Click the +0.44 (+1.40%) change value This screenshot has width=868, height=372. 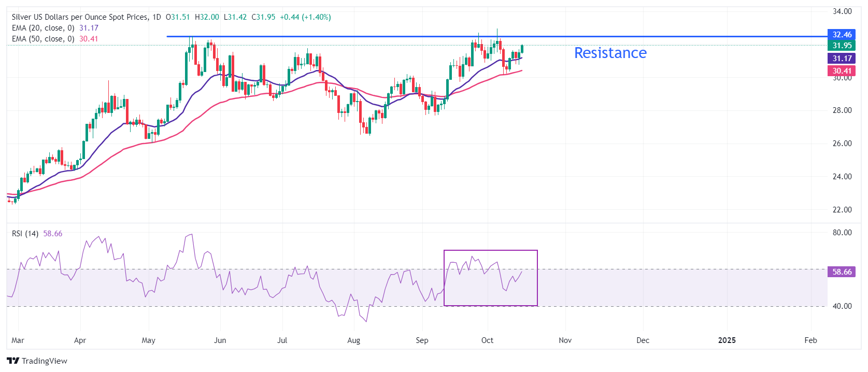pyautogui.click(x=305, y=17)
